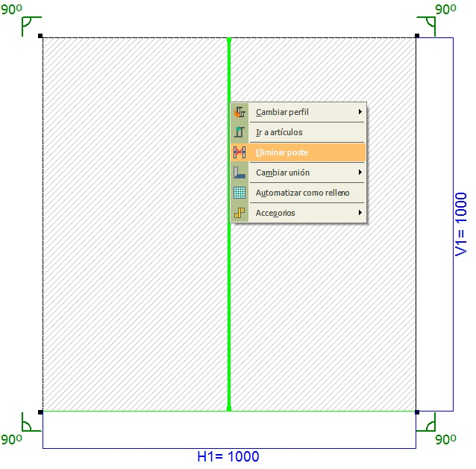Select the top-left corner handle
This screenshot has height=469, width=476.
tap(40, 36)
